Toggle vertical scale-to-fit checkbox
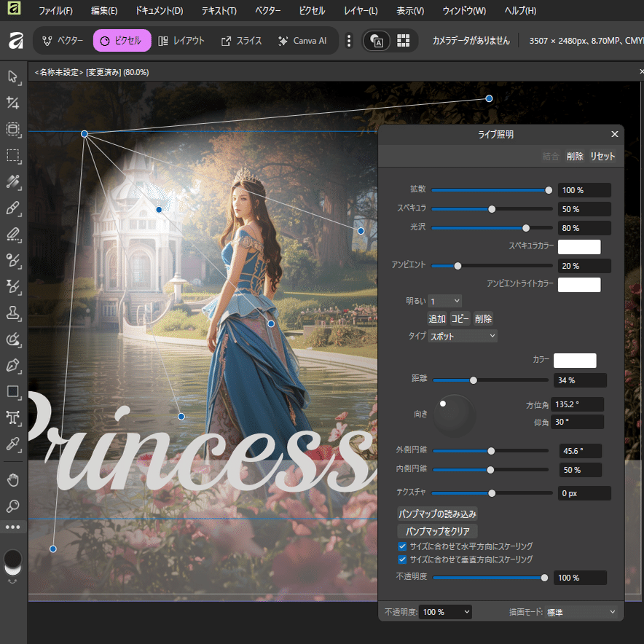Screen dimensions: 644x644 pos(402,559)
